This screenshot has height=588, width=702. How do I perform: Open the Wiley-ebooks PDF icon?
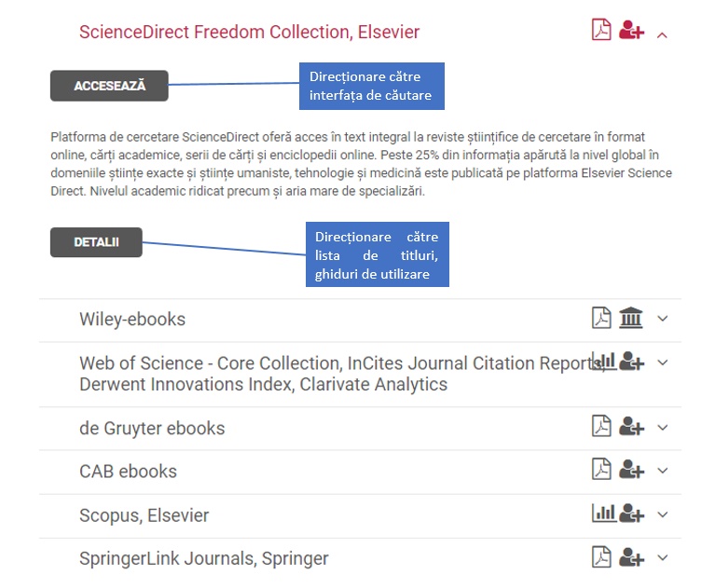(601, 318)
